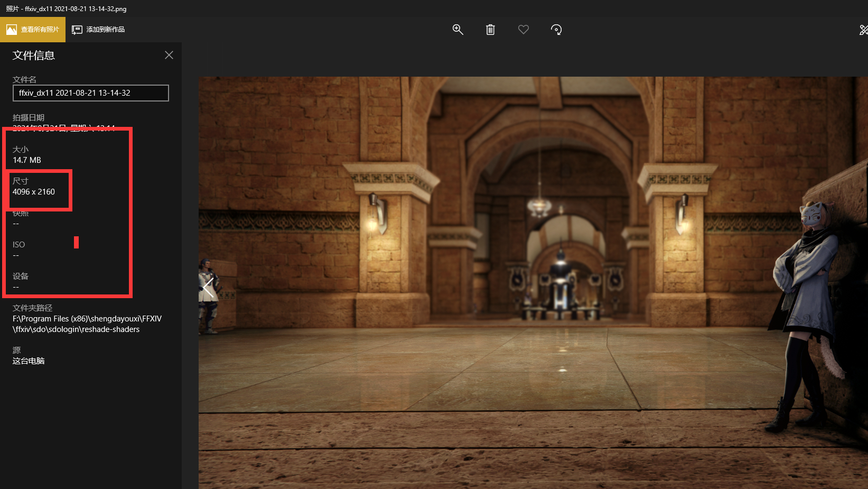The height and width of the screenshot is (489, 868).
Task: Close the 文件信息 panel
Action: [169, 55]
